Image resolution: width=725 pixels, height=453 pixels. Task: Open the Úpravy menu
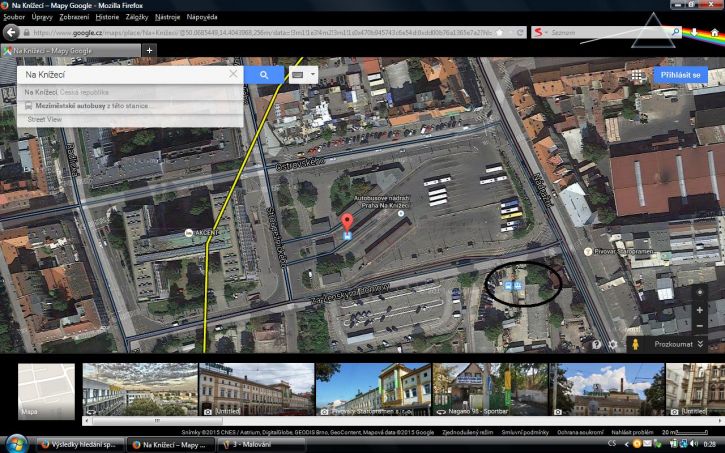(42, 17)
